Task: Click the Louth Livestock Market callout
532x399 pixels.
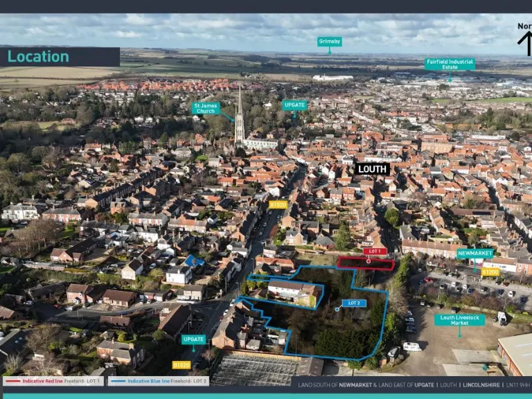Action: click(x=459, y=320)
